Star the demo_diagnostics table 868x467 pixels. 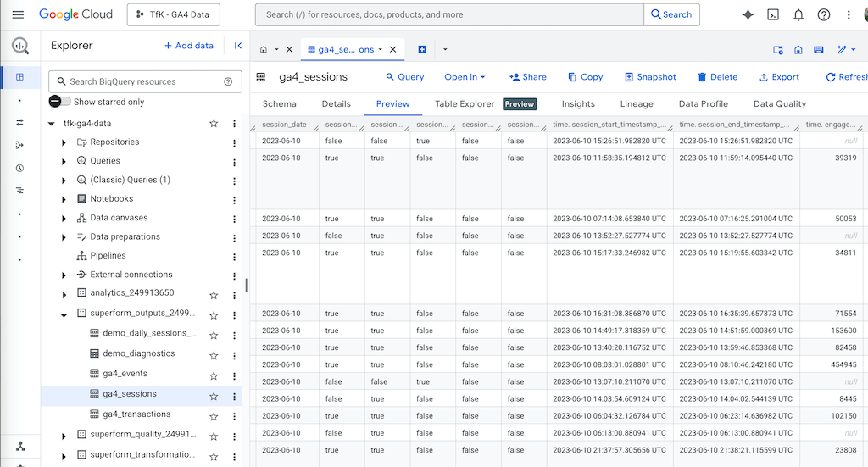pos(214,355)
